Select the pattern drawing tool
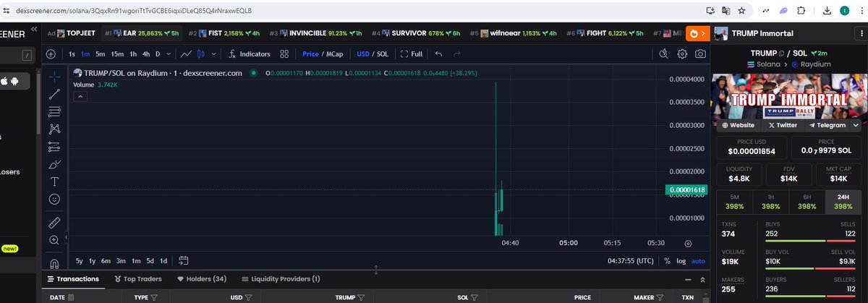 [x=54, y=129]
